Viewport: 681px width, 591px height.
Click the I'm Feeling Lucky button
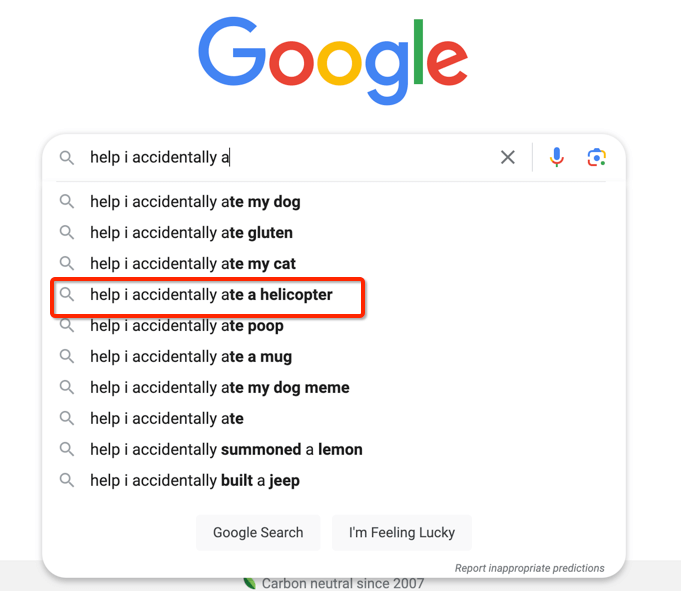pyautogui.click(x=402, y=532)
